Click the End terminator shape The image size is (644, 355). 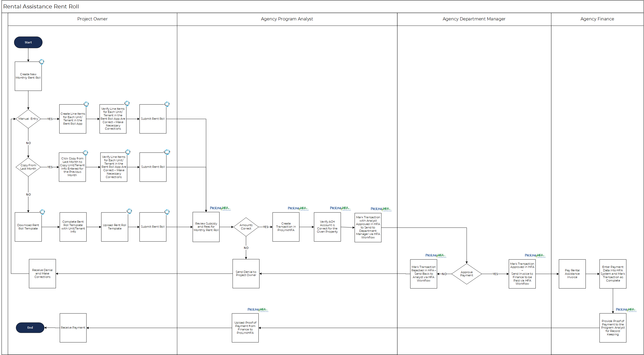pyautogui.click(x=30, y=328)
